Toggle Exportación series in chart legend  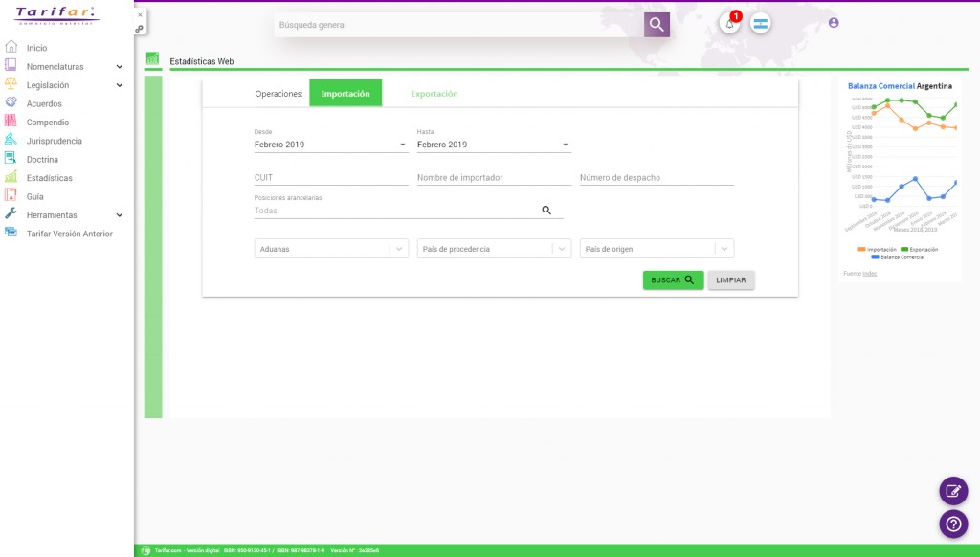point(920,250)
